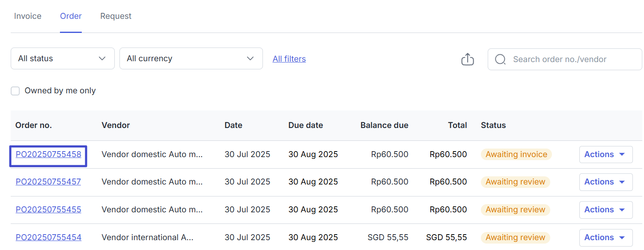Viewport: 644px width, 250px height.
Task: Click the export/share icon
Action: (x=468, y=59)
